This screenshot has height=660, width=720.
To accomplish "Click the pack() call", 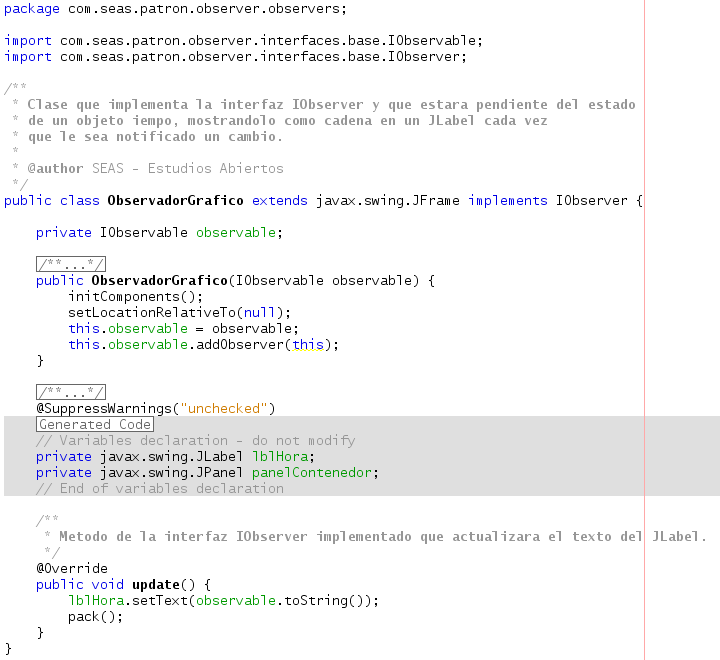I will [96, 617].
